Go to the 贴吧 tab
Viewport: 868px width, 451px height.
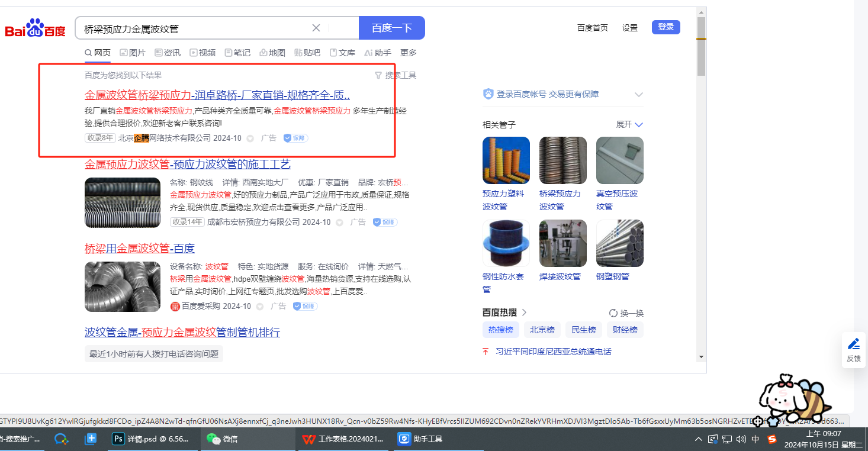click(307, 53)
